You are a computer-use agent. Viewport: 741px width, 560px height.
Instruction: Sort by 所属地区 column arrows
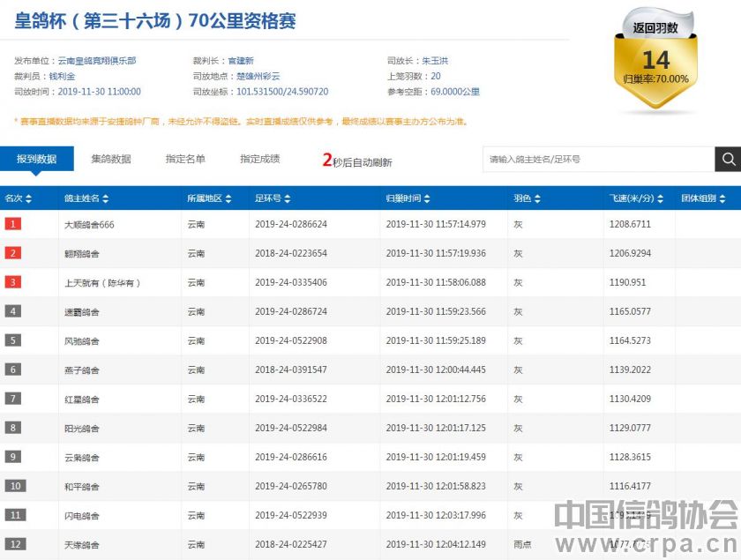(x=228, y=198)
